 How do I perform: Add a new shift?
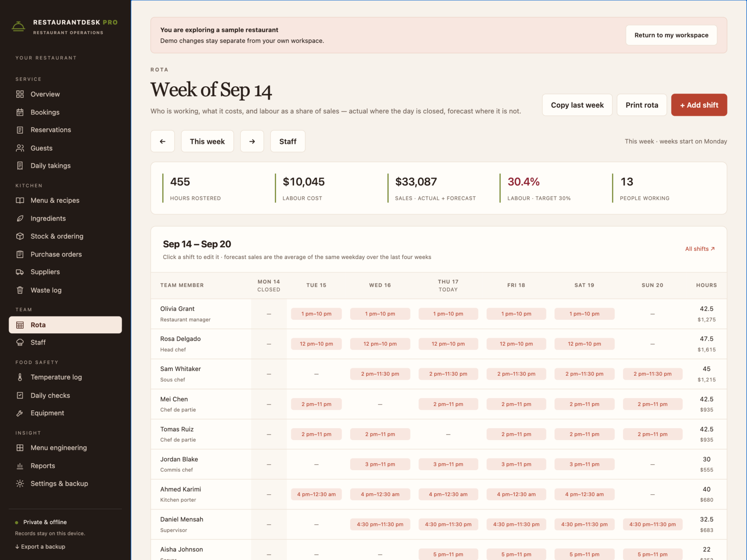pos(699,105)
